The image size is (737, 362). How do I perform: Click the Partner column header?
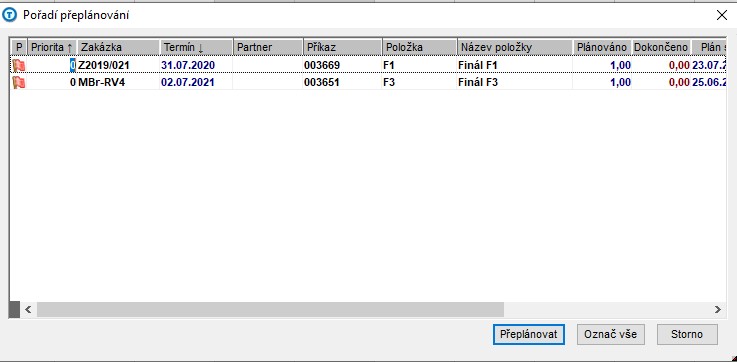268,47
